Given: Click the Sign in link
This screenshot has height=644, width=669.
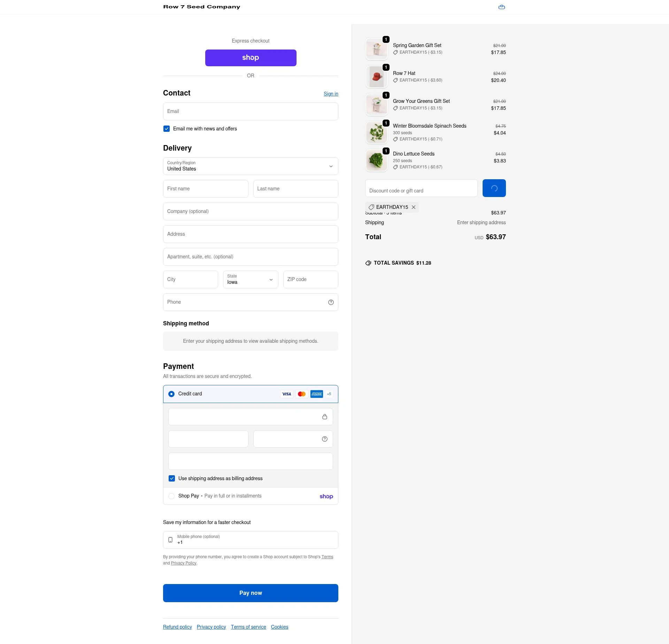Looking at the screenshot, I should click(x=331, y=94).
